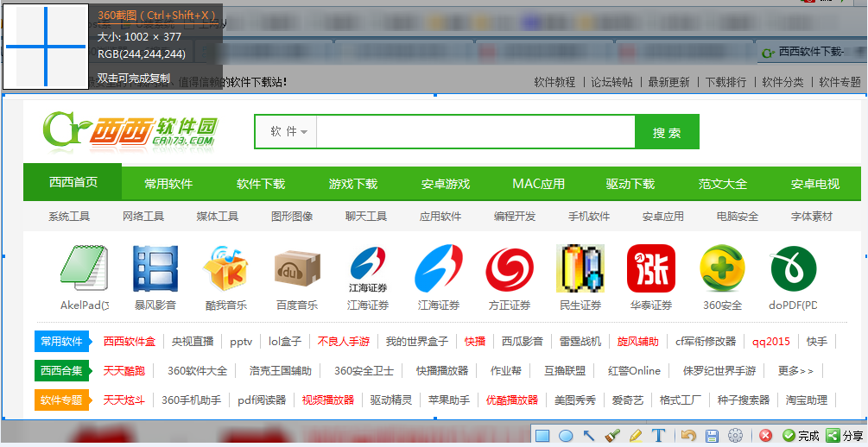
Task: Open screenshot settings gear icon
Action: click(x=735, y=436)
